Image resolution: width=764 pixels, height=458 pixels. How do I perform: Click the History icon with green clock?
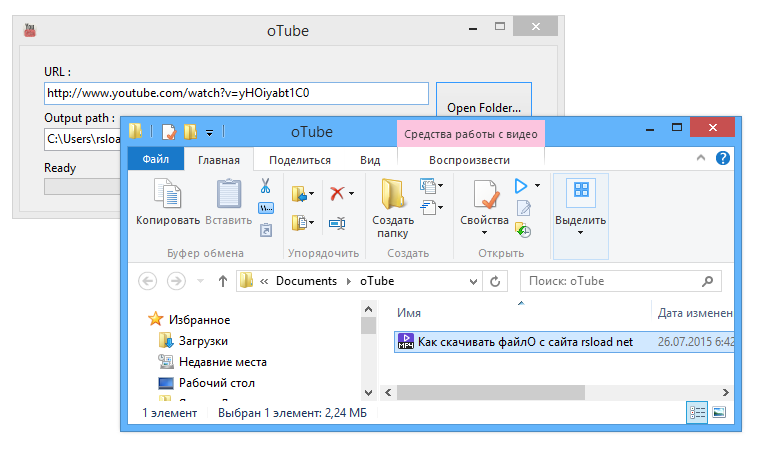(523, 230)
